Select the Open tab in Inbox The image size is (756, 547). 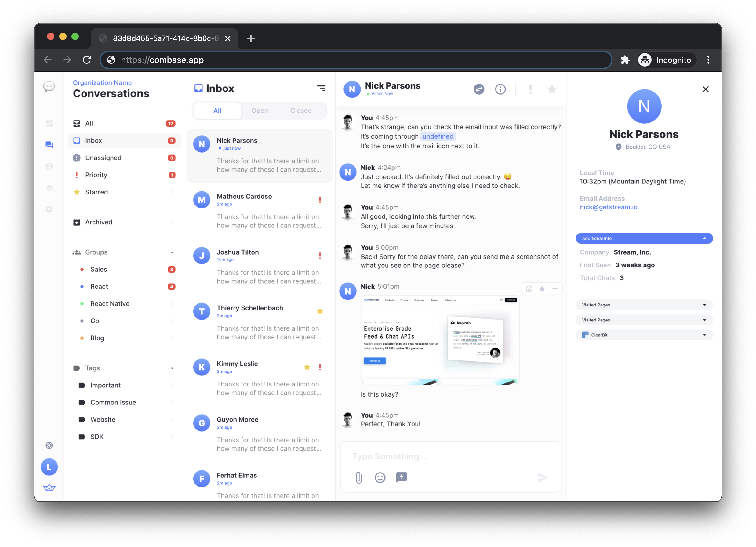[260, 111]
